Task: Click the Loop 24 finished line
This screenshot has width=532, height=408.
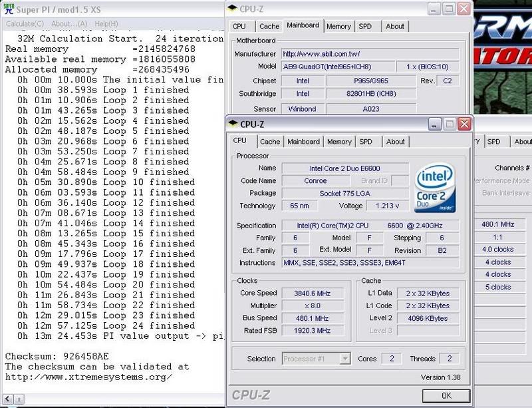Action: (106, 325)
